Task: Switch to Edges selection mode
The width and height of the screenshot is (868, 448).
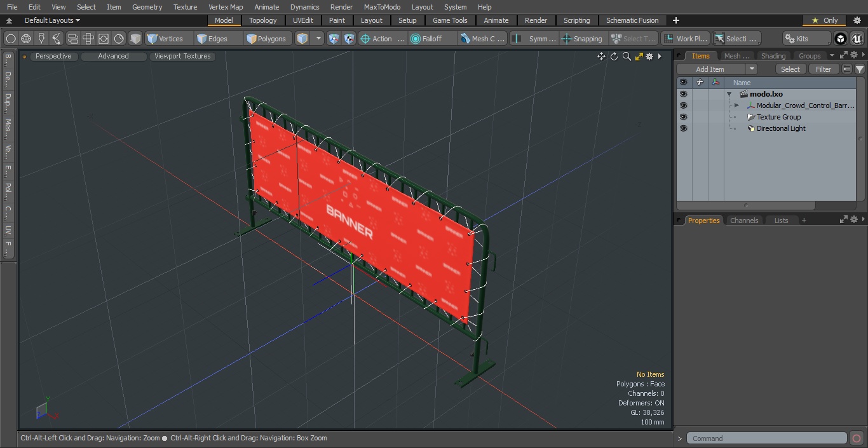Action: (x=219, y=39)
